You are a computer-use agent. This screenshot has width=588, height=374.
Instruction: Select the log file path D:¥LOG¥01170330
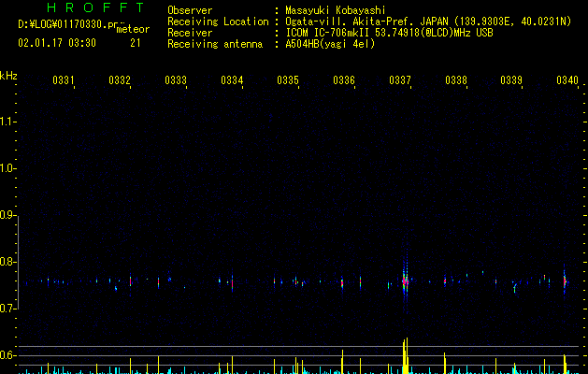(68, 24)
